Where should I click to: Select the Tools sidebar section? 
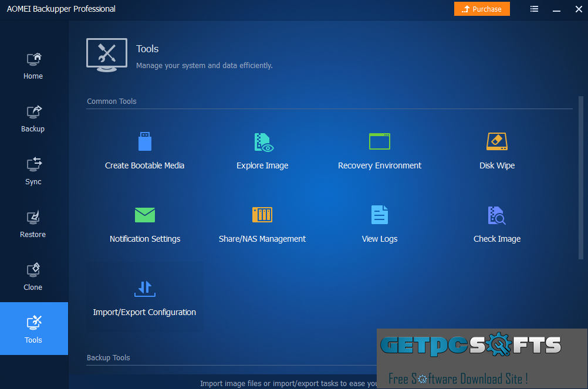[x=34, y=329]
